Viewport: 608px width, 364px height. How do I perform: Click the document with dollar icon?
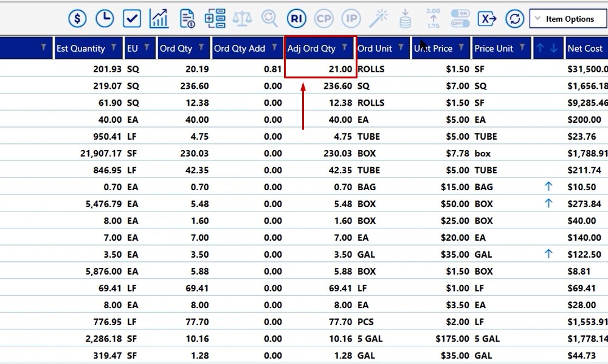point(187,19)
